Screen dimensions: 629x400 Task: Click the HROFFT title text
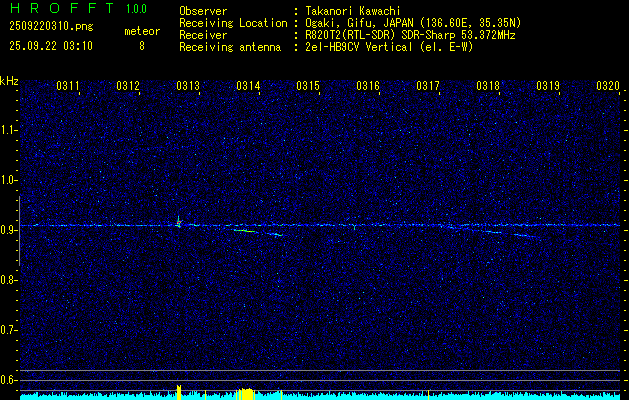click(x=61, y=8)
